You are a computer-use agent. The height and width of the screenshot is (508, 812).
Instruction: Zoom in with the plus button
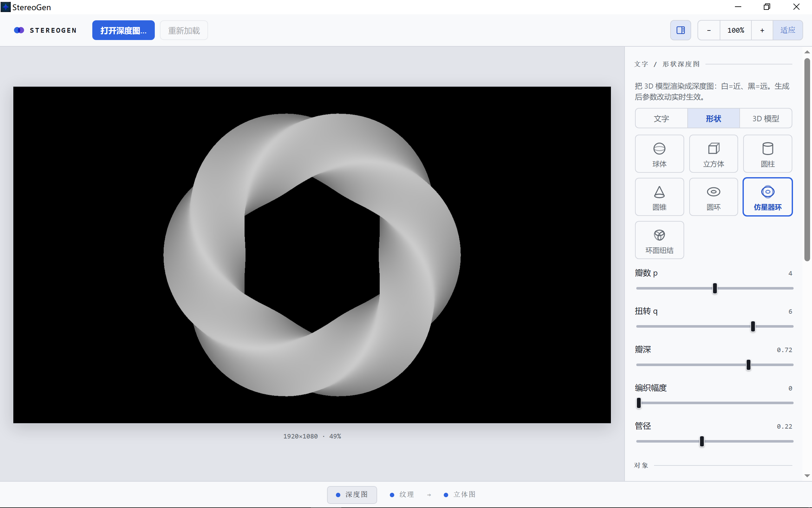pos(762,30)
